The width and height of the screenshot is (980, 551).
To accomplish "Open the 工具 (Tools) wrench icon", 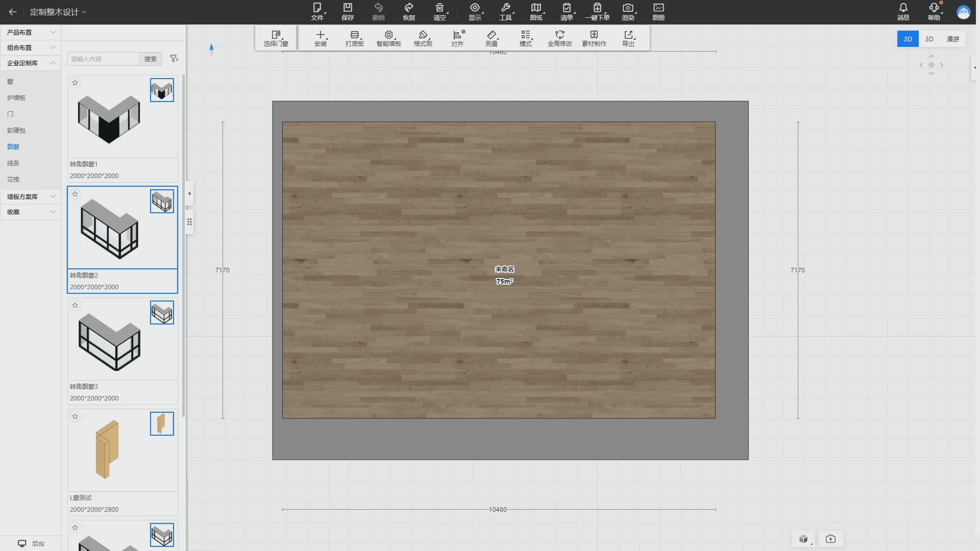I will (x=506, y=11).
